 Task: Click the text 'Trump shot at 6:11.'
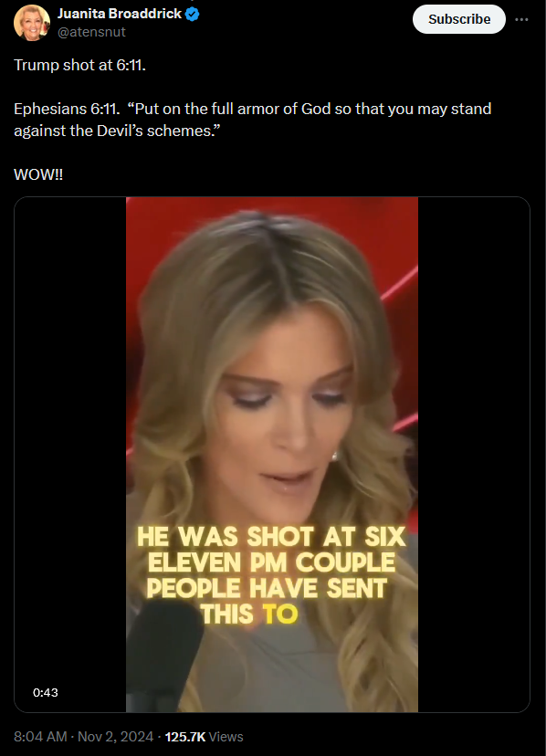coord(79,65)
